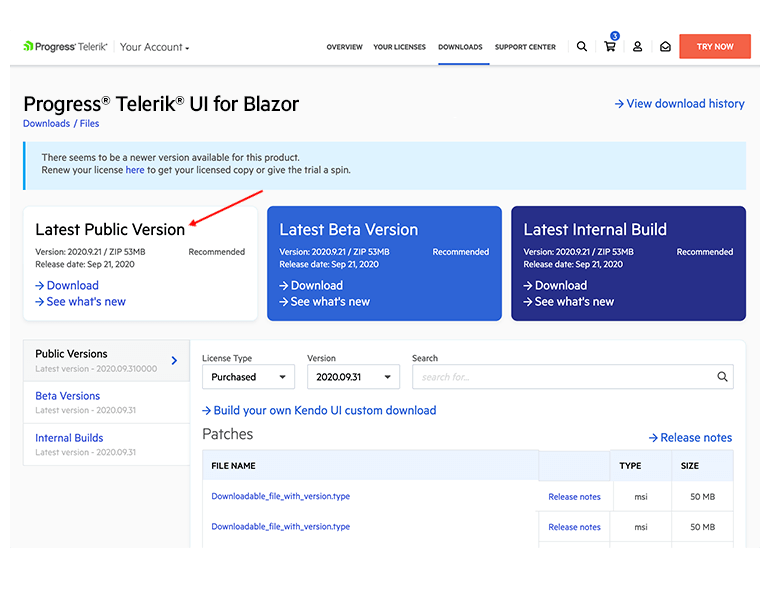See what's new in Latest Beta Version
770x608 pixels.
tap(325, 302)
